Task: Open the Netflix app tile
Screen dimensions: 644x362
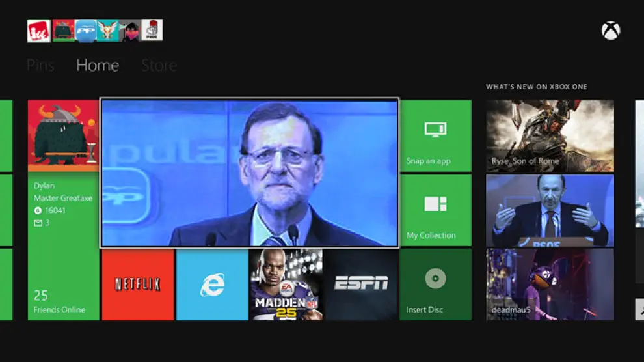Action: tap(137, 285)
